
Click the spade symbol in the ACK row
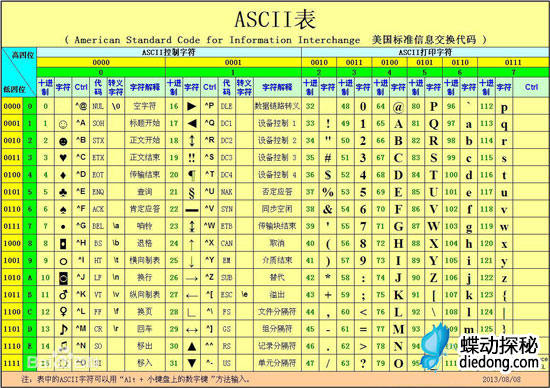point(63,209)
